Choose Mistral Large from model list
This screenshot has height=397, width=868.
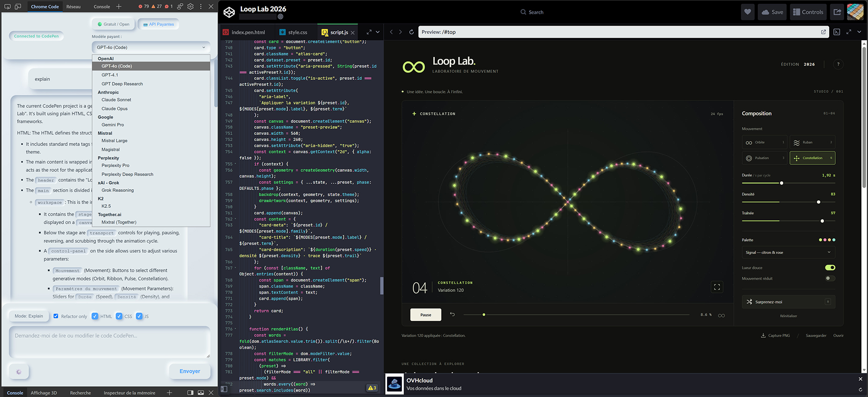151,141
